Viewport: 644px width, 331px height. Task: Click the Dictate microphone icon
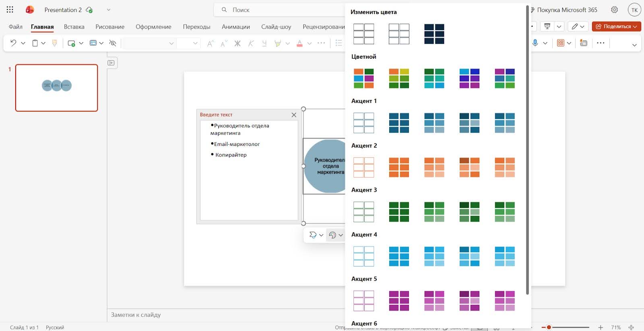pos(535,43)
